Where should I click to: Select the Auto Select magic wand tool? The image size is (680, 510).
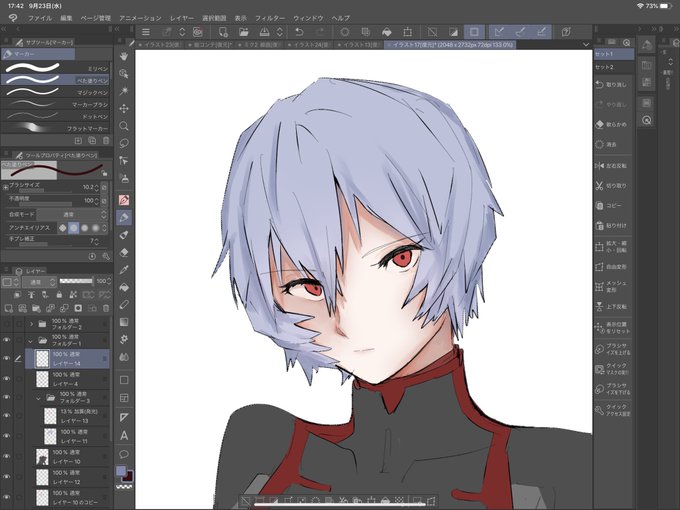[x=124, y=91]
